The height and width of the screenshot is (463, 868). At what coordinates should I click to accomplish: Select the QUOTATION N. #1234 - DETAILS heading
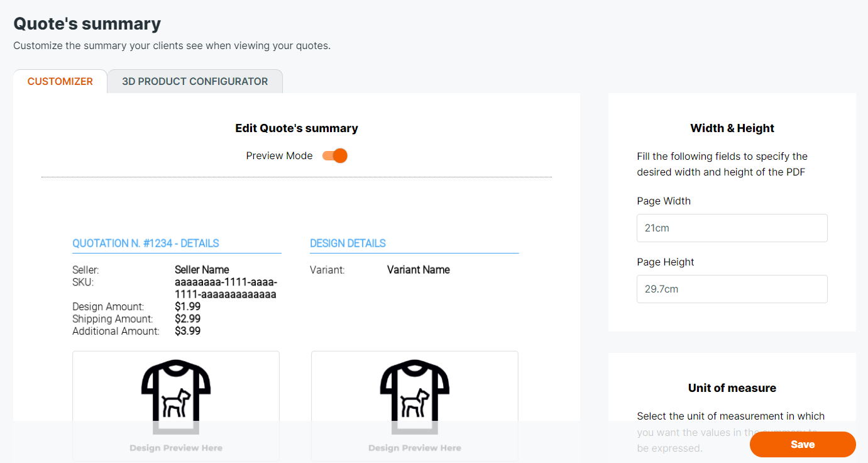[x=146, y=243]
